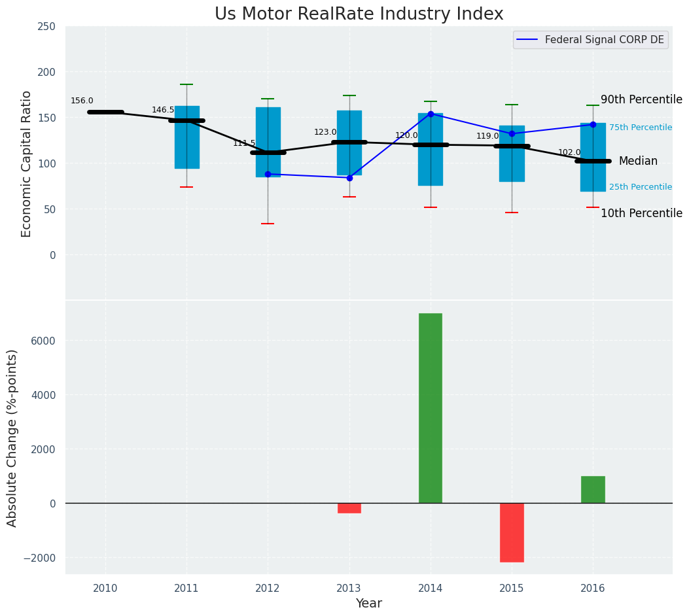Image resolution: width=689 pixels, height=616 pixels.
Task: Click the 156.0 median value label
Action: [x=82, y=101]
